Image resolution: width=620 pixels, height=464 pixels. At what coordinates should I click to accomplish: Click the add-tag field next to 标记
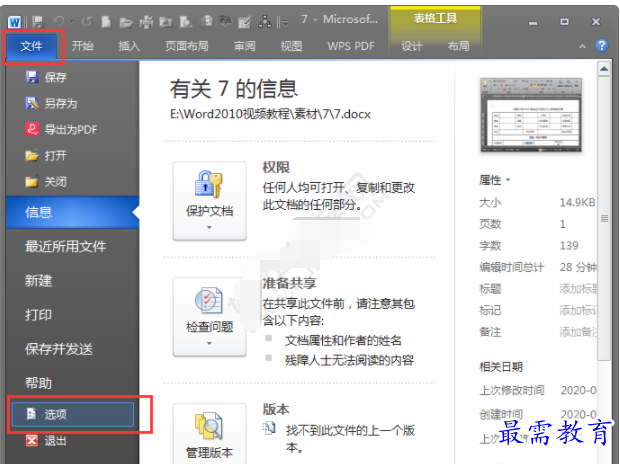(578, 310)
